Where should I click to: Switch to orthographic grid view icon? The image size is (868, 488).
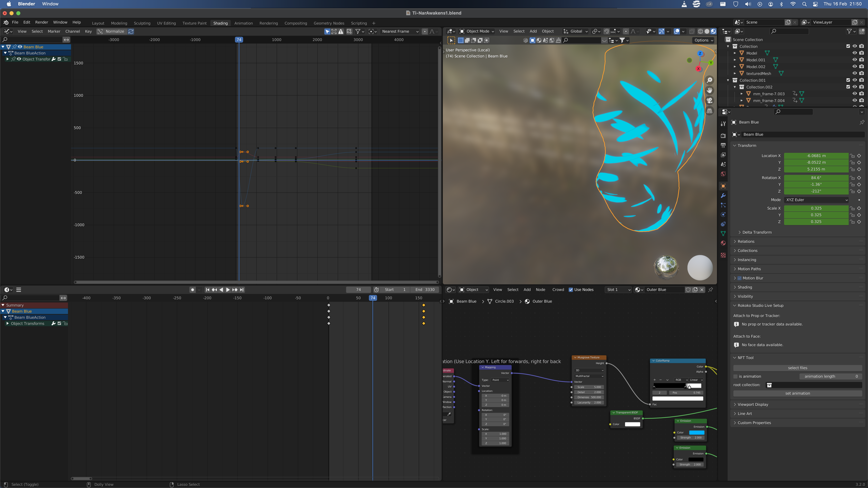709,111
